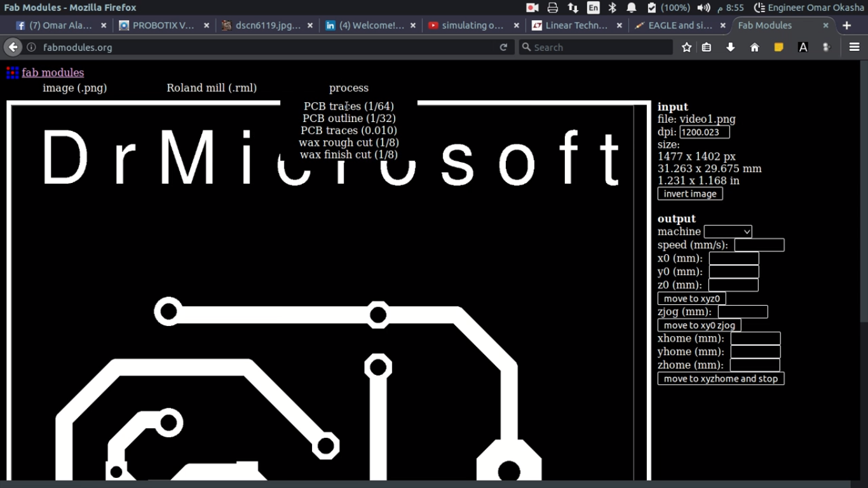868x488 pixels.
Task: Select PCB traces (1/64) process
Action: pyautogui.click(x=349, y=106)
